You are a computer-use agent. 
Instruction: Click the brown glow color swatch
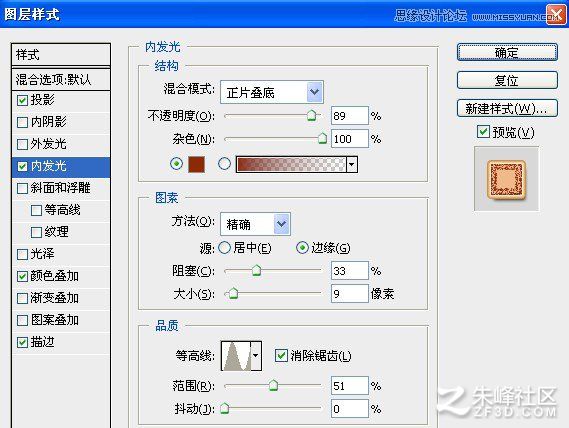click(x=196, y=164)
